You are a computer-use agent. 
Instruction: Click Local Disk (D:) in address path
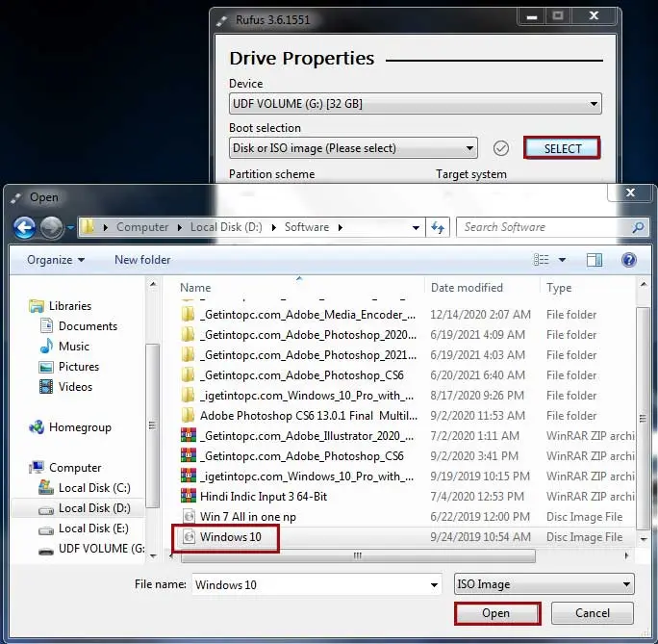(x=226, y=227)
